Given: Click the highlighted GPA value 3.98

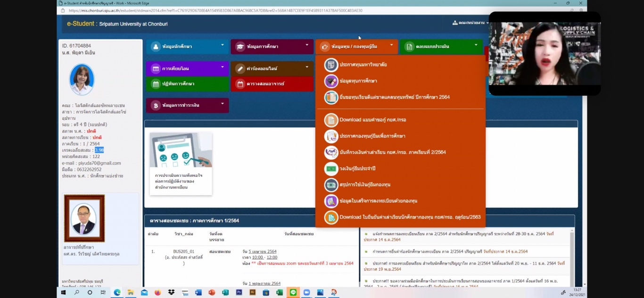Looking at the screenshot, I should (x=99, y=150).
